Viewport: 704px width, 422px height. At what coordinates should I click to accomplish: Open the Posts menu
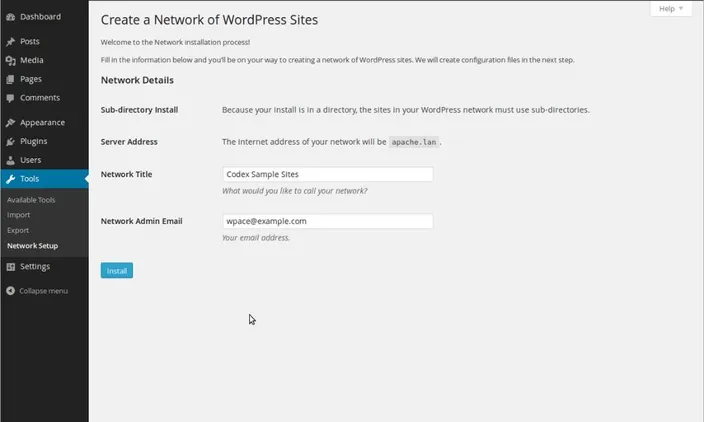tap(30, 41)
